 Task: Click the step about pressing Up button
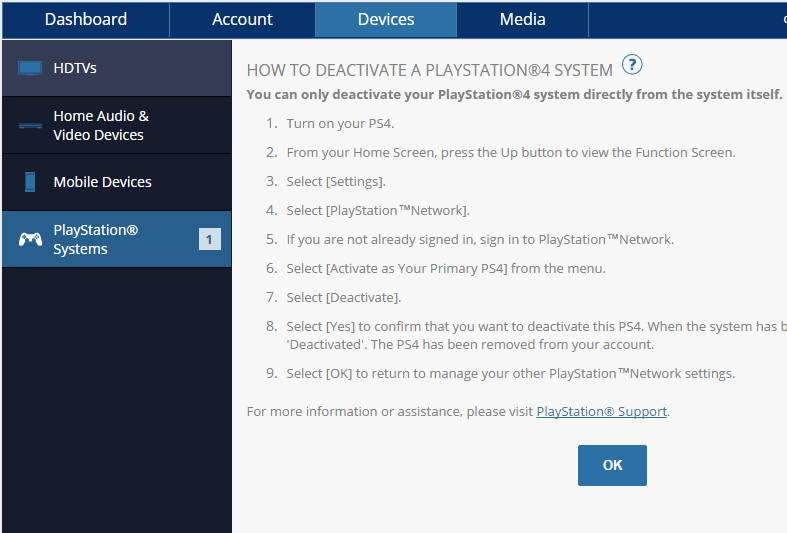tap(511, 153)
